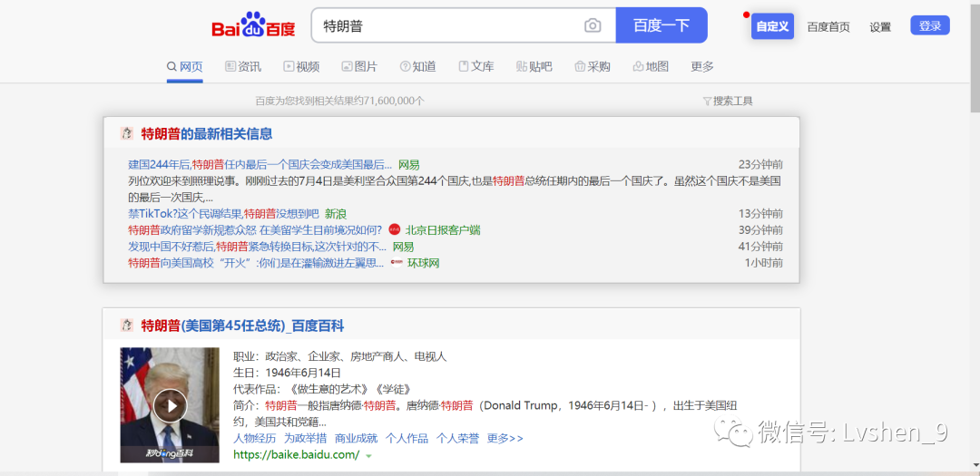The height and width of the screenshot is (476, 980).
Task: Open 特朗普(美国第45任总统)_百度百科 result
Action: point(242,325)
